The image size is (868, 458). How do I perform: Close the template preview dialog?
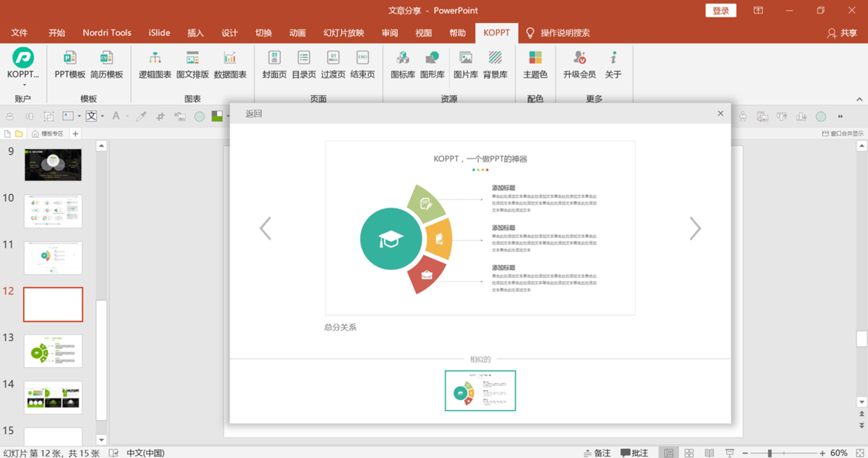tap(720, 113)
